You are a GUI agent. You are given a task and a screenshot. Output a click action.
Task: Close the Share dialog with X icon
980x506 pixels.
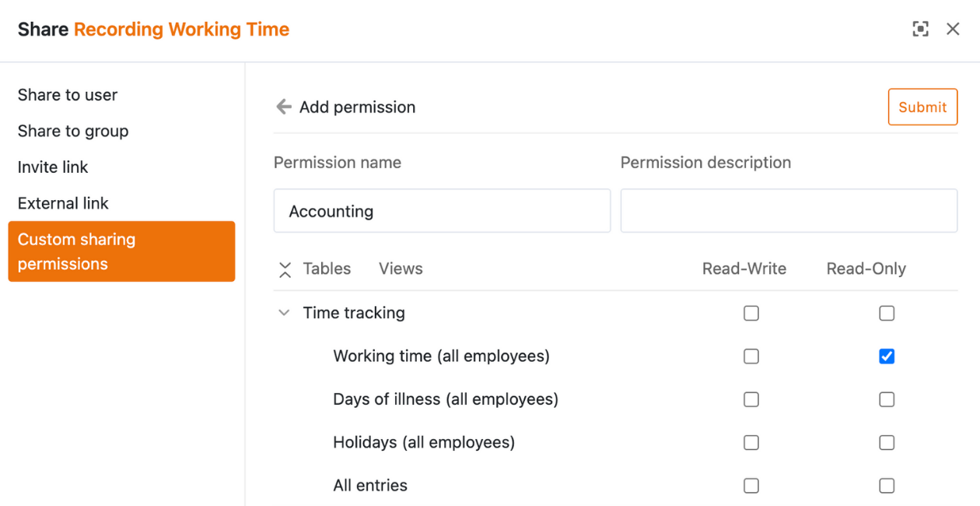tap(953, 29)
